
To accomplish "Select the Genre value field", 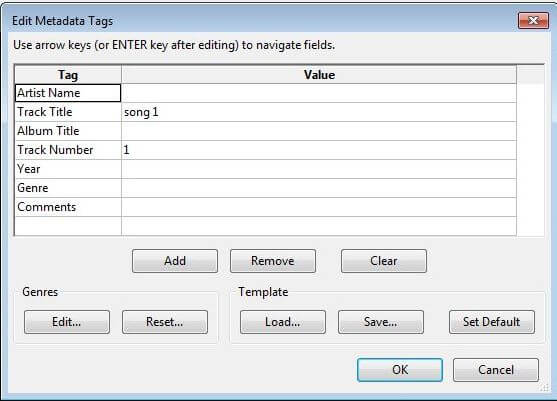I will point(319,188).
